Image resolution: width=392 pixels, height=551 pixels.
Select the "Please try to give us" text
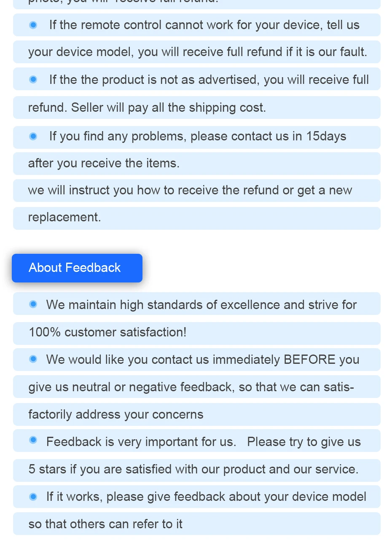pyautogui.click(x=303, y=442)
